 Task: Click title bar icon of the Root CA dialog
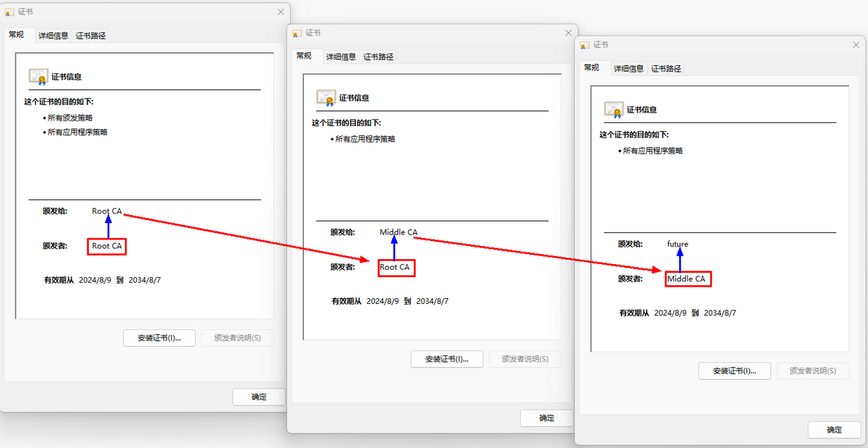click(x=9, y=12)
